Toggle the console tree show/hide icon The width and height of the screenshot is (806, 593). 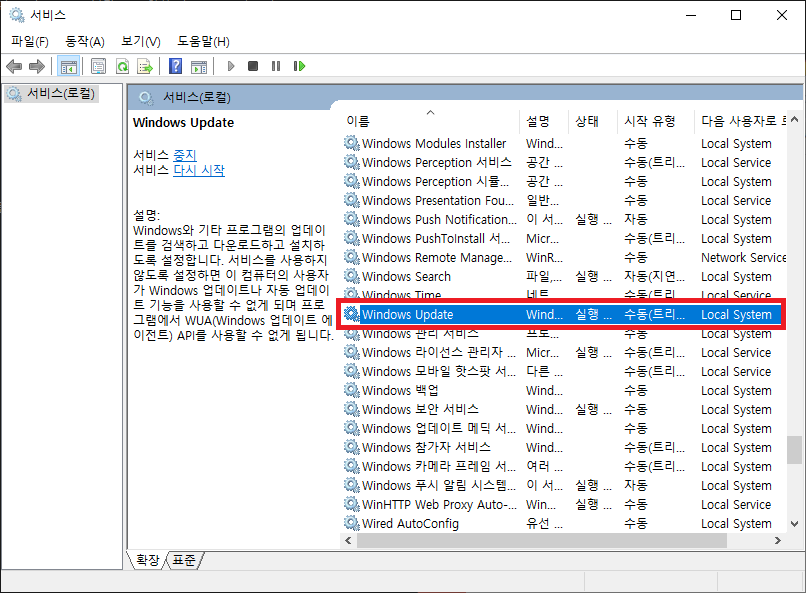[68, 66]
